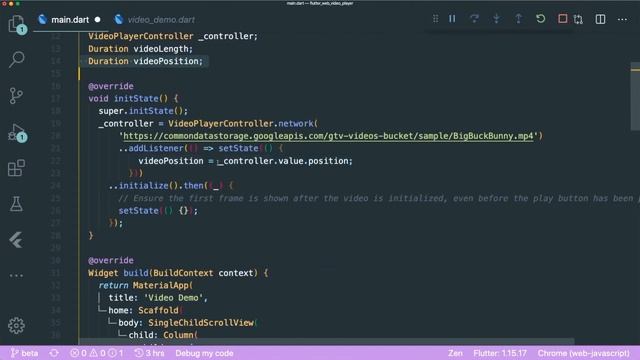Click the 3 hrs time tracker
This screenshot has height=360, width=640.
click(149, 353)
